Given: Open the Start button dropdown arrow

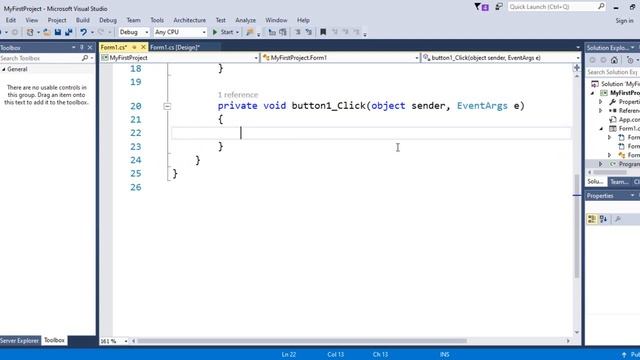Looking at the screenshot, I should 237,32.
